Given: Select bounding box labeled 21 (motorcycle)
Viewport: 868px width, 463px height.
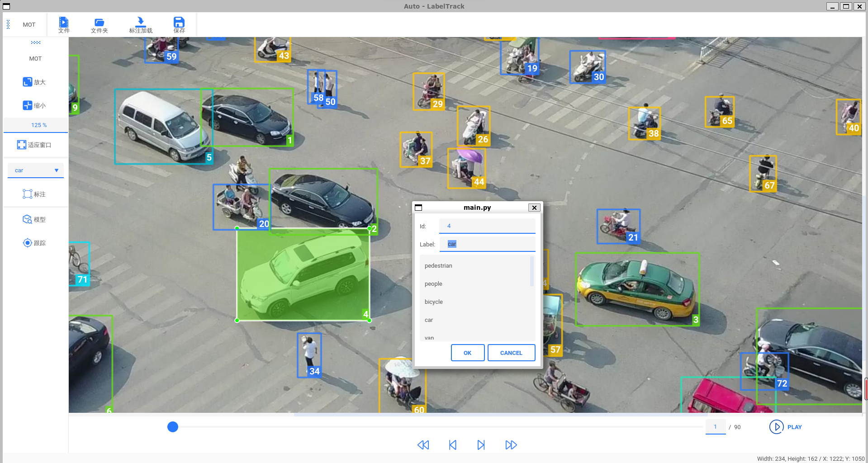Looking at the screenshot, I should coord(618,227).
